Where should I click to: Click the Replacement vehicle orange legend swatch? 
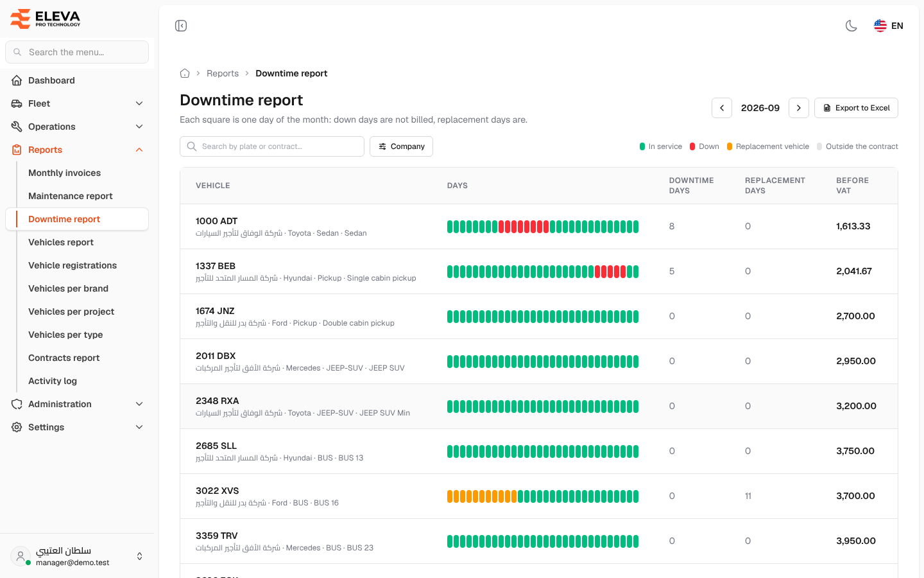730,146
